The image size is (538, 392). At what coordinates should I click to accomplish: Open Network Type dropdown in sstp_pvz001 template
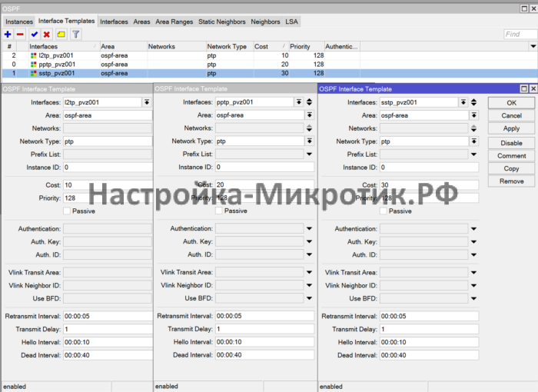click(474, 141)
